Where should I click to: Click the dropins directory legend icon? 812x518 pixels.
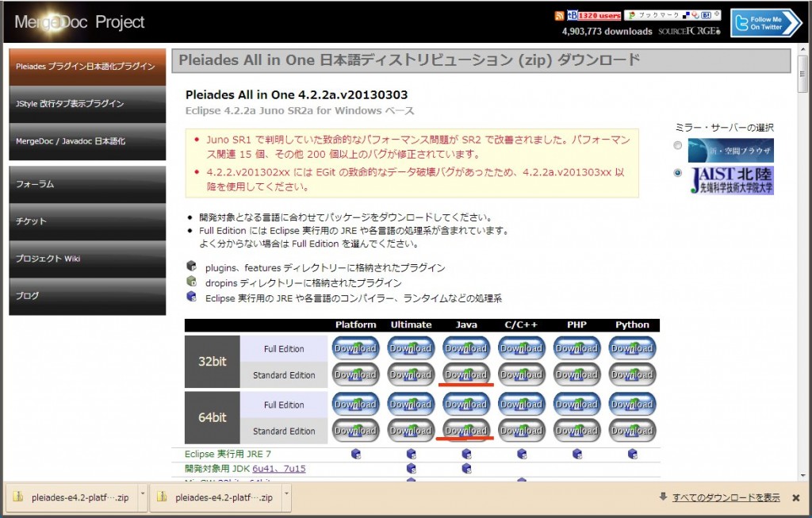pyautogui.click(x=191, y=281)
